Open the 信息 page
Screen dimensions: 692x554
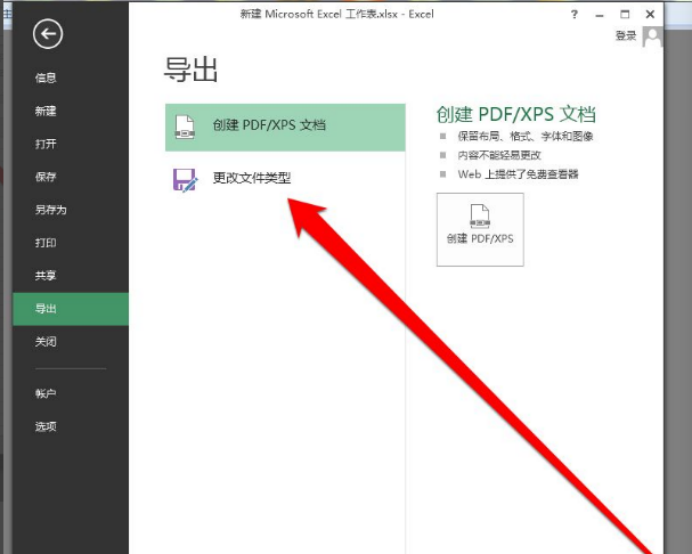tap(46, 78)
